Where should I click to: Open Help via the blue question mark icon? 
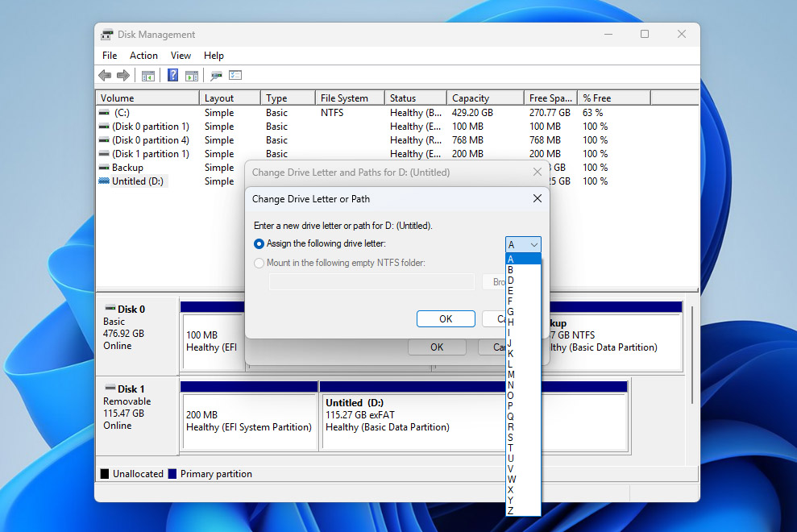tap(172, 76)
